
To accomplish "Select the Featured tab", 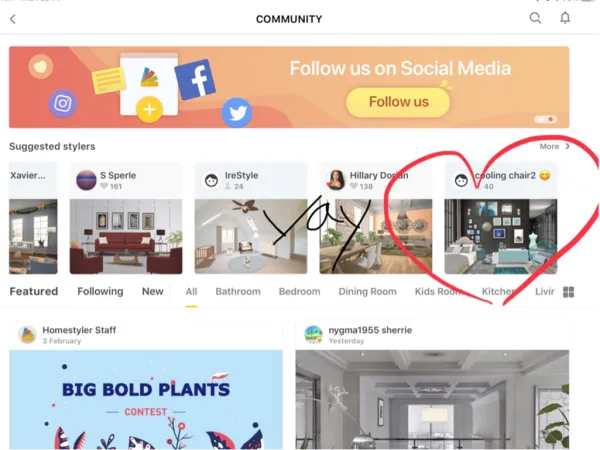I will coord(34,292).
